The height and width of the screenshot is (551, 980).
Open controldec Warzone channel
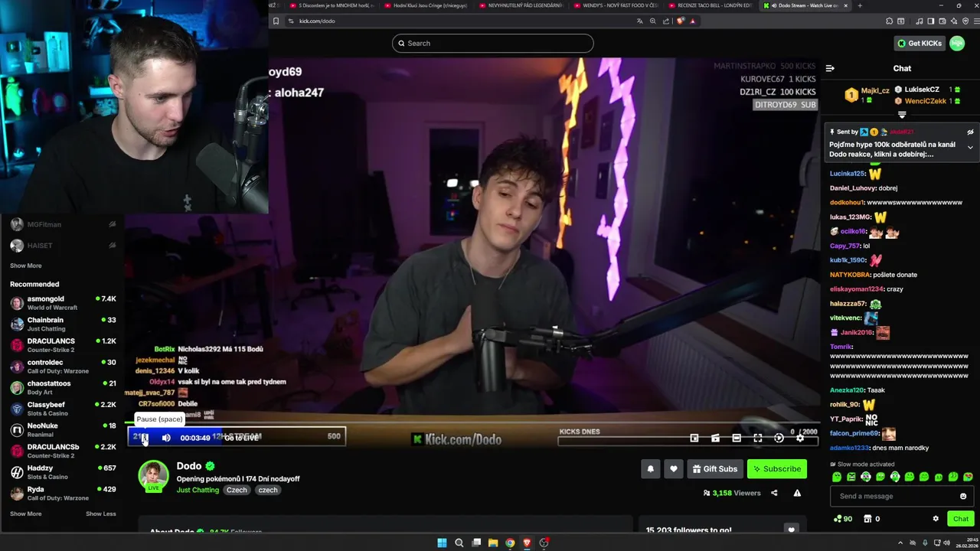click(x=63, y=367)
